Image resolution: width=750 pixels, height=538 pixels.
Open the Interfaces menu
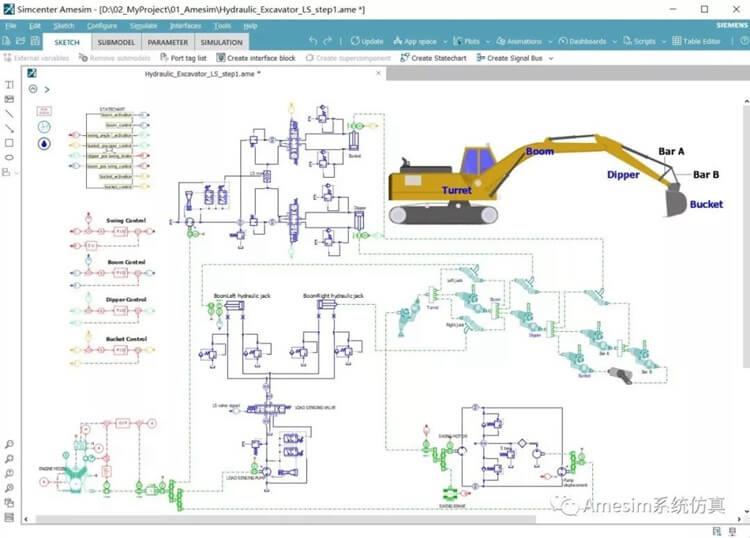[x=186, y=26]
